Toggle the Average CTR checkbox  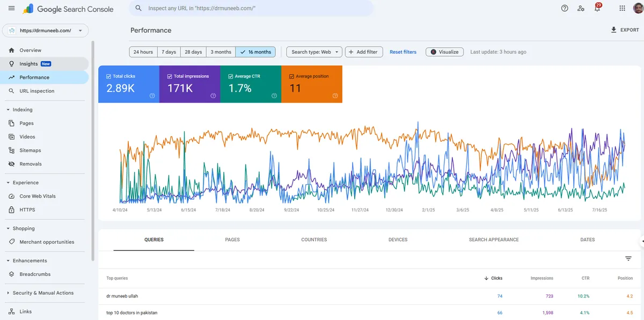point(231,76)
